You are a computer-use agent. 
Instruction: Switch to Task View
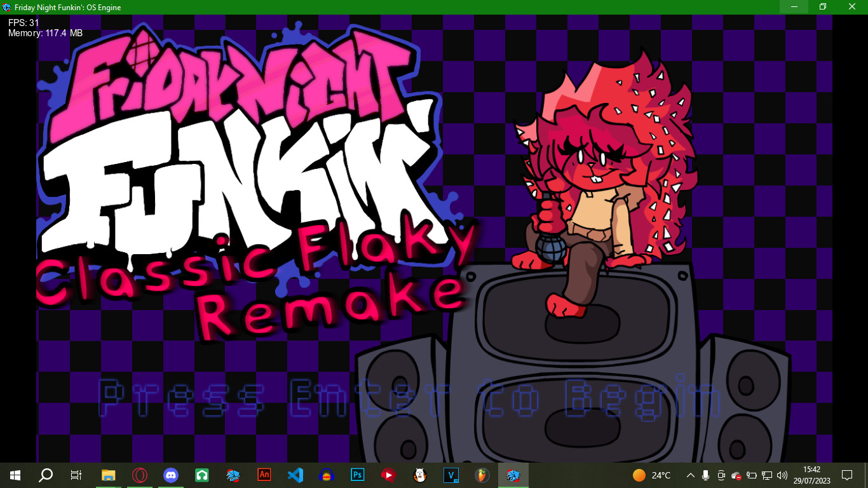coord(76,475)
